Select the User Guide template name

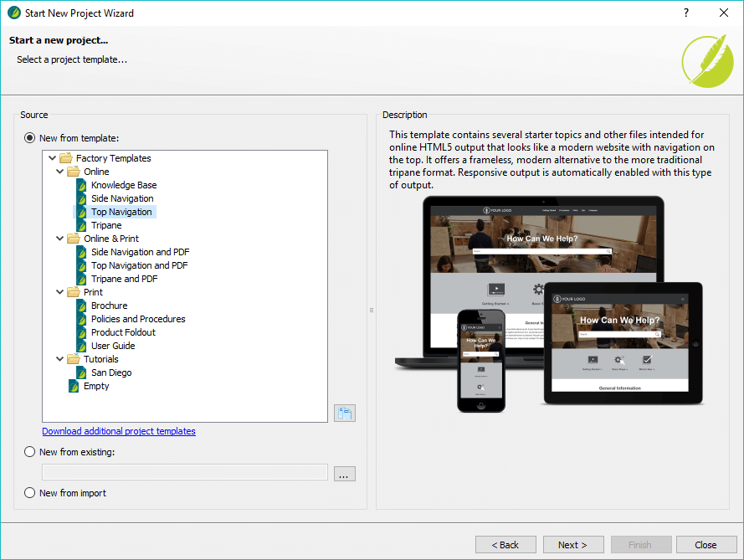pyautogui.click(x=113, y=346)
